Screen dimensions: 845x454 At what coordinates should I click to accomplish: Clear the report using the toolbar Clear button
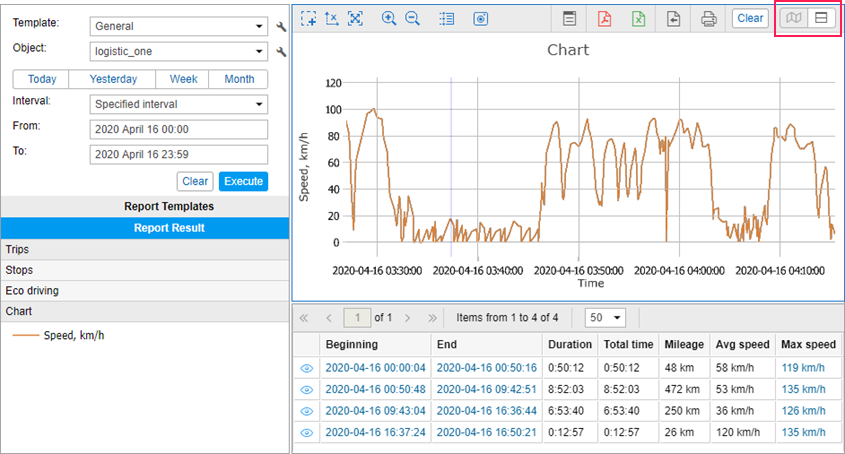click(750, 18)
